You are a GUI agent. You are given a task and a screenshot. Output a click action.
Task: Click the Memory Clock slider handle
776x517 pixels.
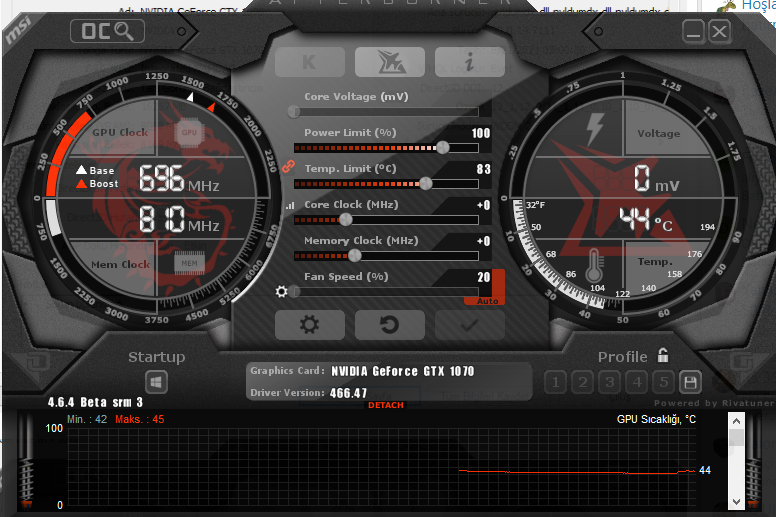tap(354, 256)
